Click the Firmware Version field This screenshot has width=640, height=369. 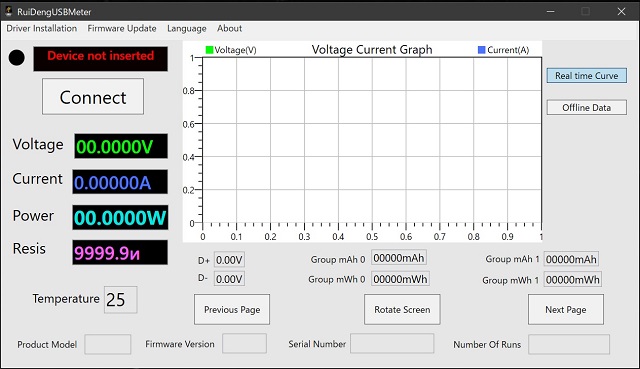point(244,343)
